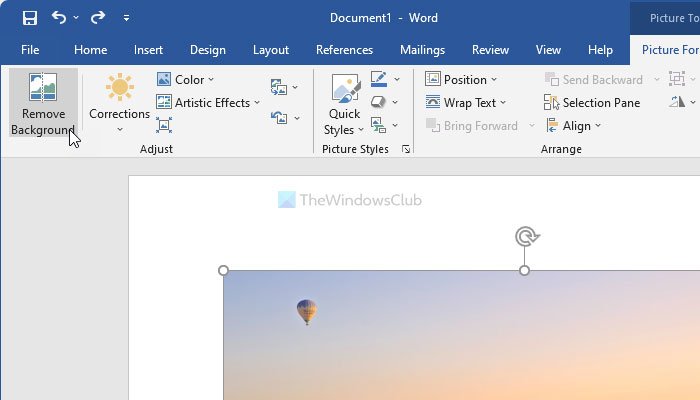Expand the Picture Effects dropdown arrow
700x400 pixels.
click(395, 103)
